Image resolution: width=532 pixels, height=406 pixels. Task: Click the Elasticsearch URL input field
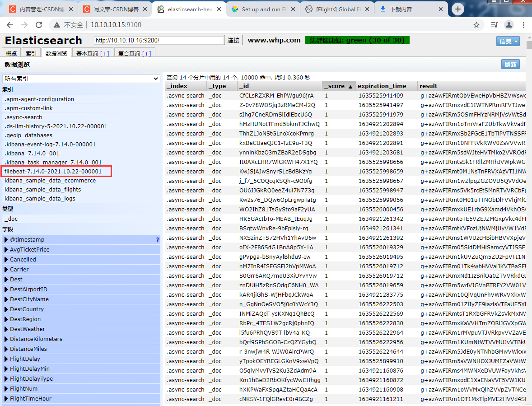point(159,40)
